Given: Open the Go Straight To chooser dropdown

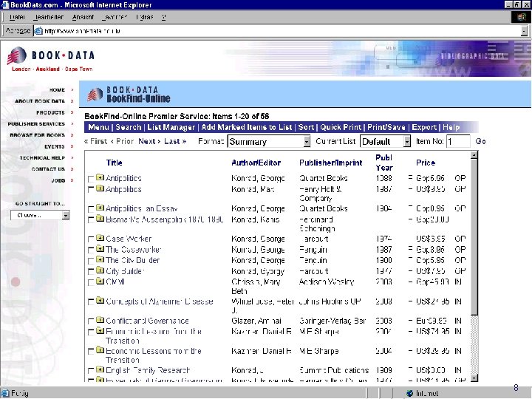Looking at the screenshot, I should pos(66,215).
